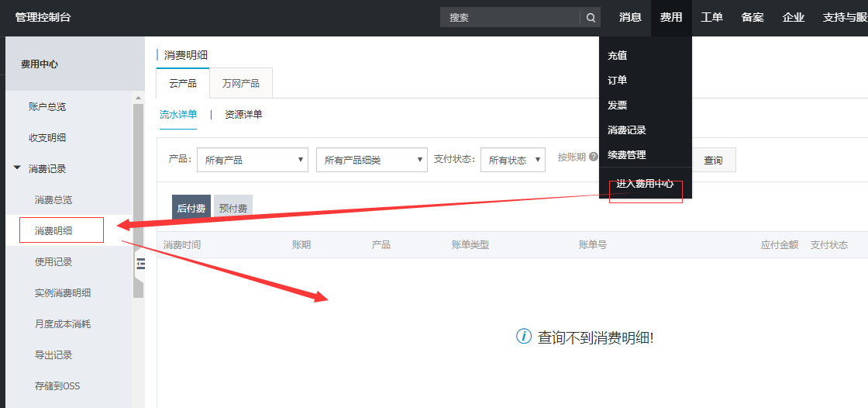Open the 所有状态 payment status dropdown

pyautogui.click(x=513, y=160)
